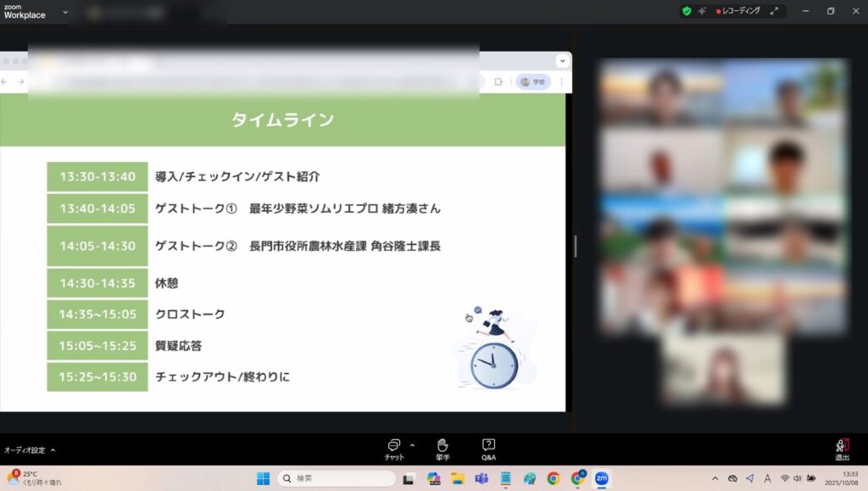
Task: Open chat options caret beside チャット
Action: 413,444
